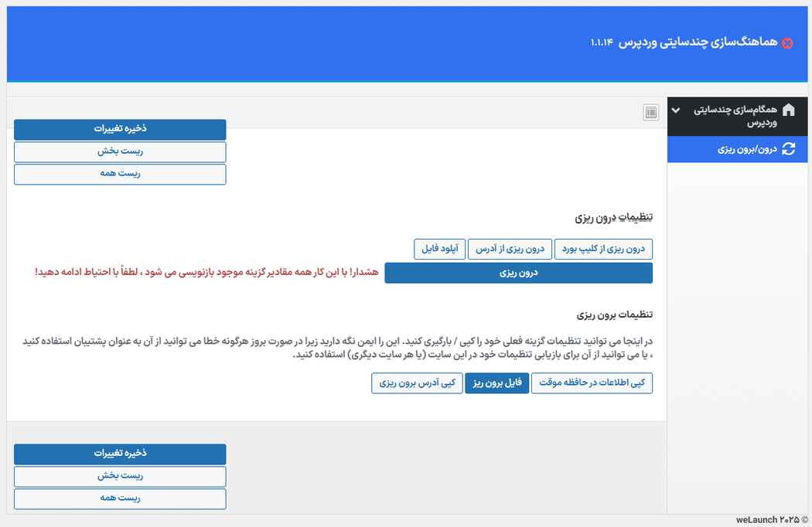
Task: Select the همگام‌سازی چندسایتی وردپرس menu entry
Action: (x=739, y=116)
